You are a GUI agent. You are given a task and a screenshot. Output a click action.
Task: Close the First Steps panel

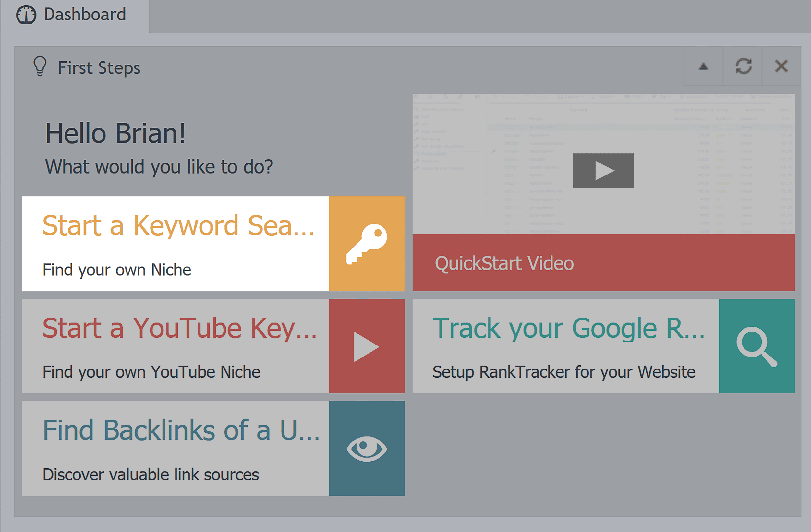point(781,66)
